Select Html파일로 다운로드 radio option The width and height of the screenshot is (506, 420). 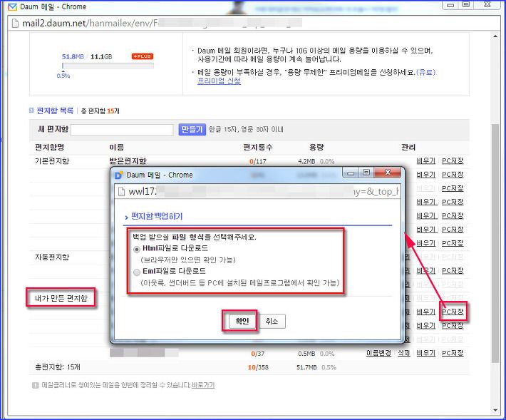[x=137, y=250]
